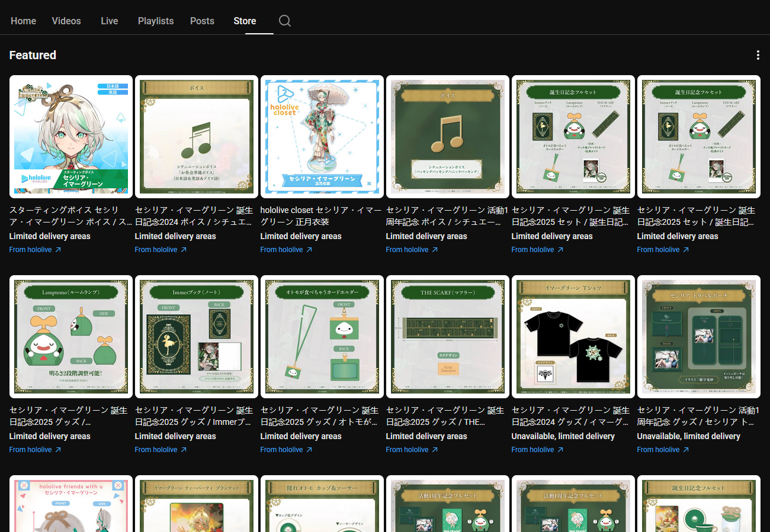The width and height of the screenshot is (770, 532).
Task: Click 'From hololive' under the travel pouch product
Action: pos(658,450)
